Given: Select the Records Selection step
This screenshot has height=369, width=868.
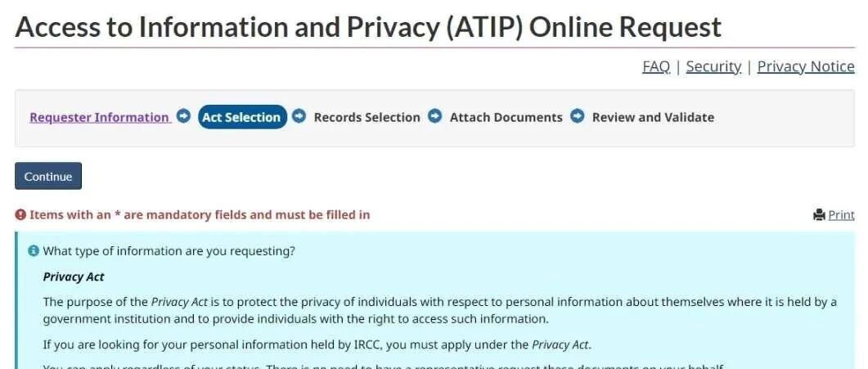Looking at the screenshot, I should pyautogui.click(x=367, y=117).
